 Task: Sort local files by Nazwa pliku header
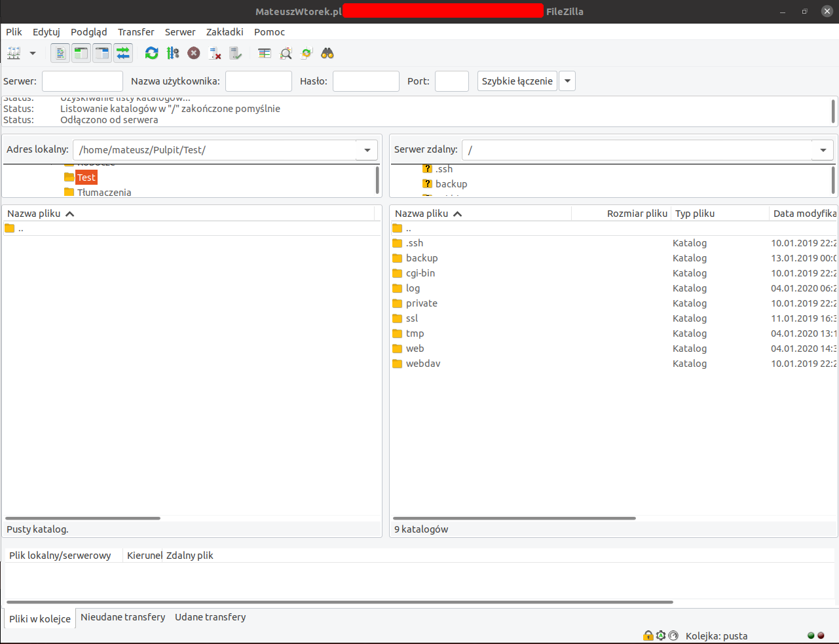(x=189, y=214)
